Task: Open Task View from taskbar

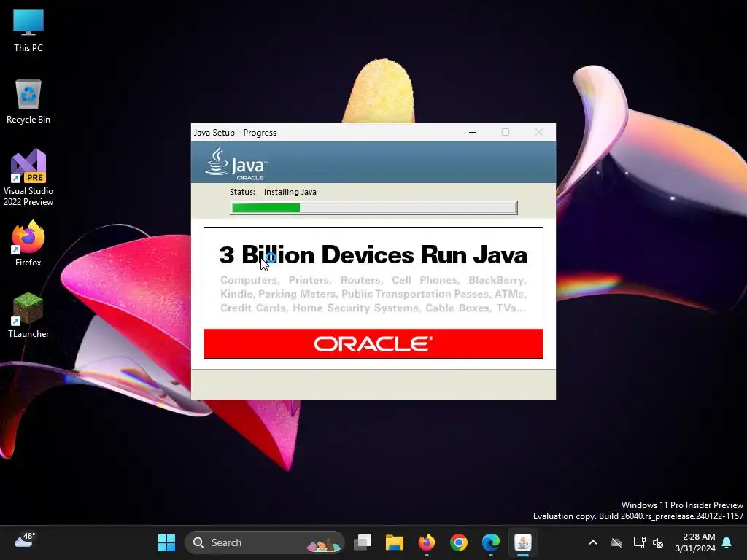Action: (x=363, y=542)
